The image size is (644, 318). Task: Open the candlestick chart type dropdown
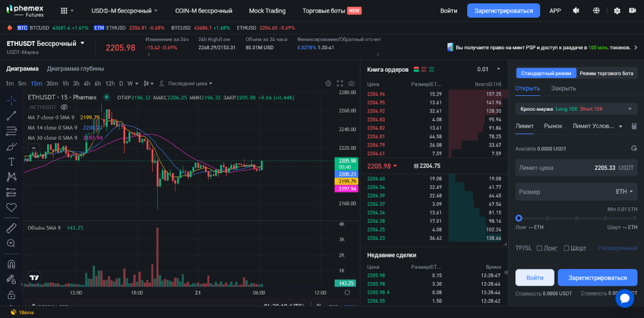[x=148, y=84]
